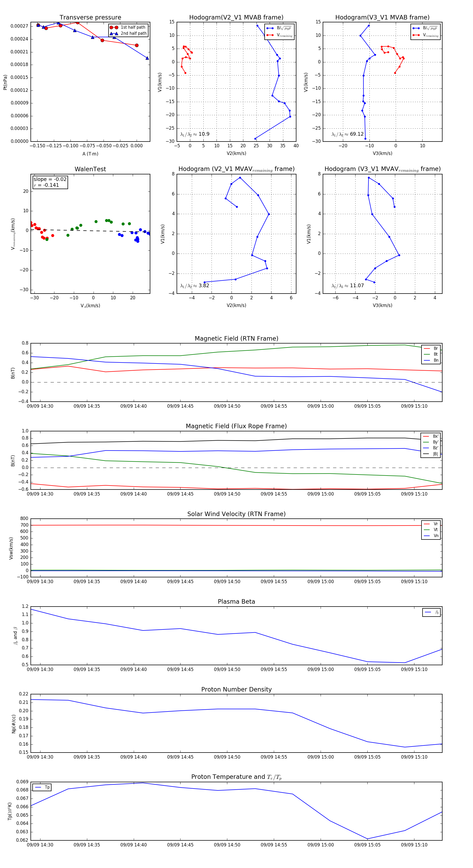Click the 'V_A(km/s)' x-axis label of WalenTest
The height and width of the screenshot is (868, 473).
click(x=90, y=306)
